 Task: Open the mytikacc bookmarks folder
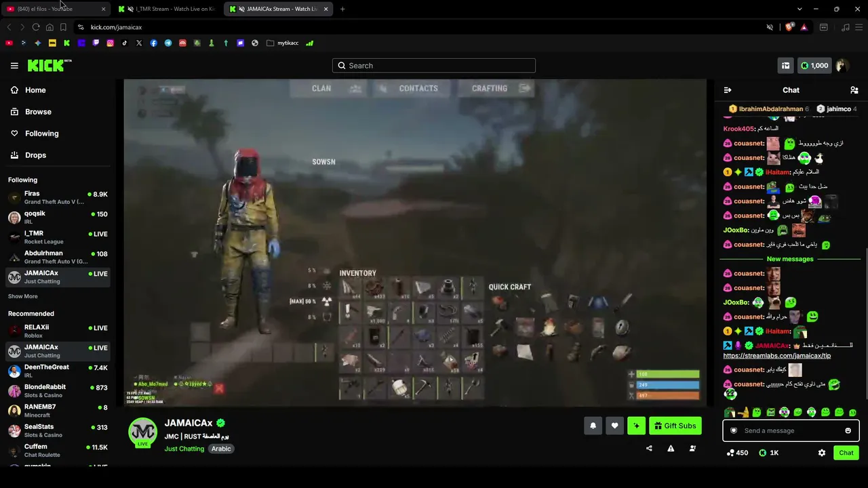[283, 43]
